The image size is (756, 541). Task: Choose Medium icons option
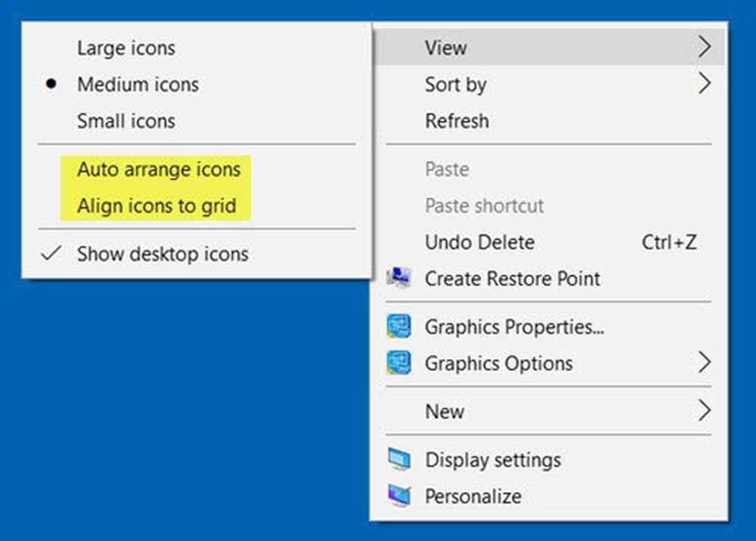coord(138,85)
